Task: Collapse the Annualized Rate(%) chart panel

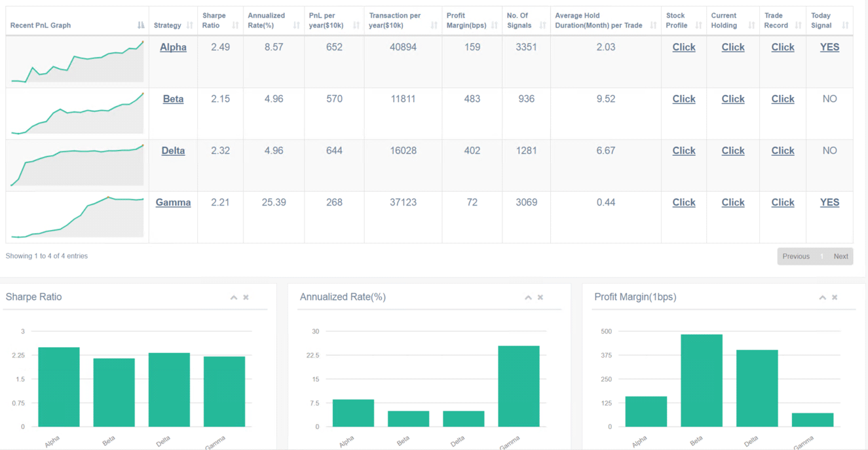Action: [528, 297]
